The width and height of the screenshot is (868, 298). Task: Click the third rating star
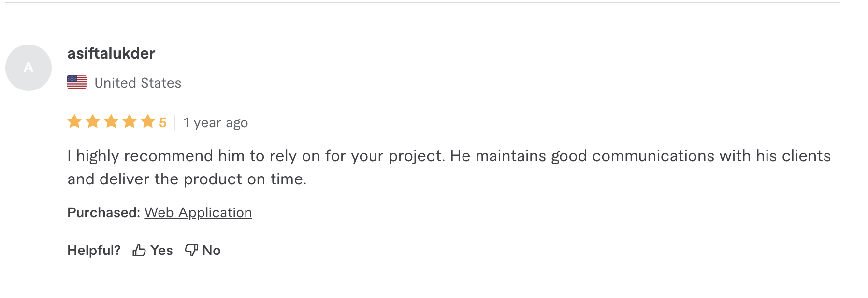[x=111, y=121]
